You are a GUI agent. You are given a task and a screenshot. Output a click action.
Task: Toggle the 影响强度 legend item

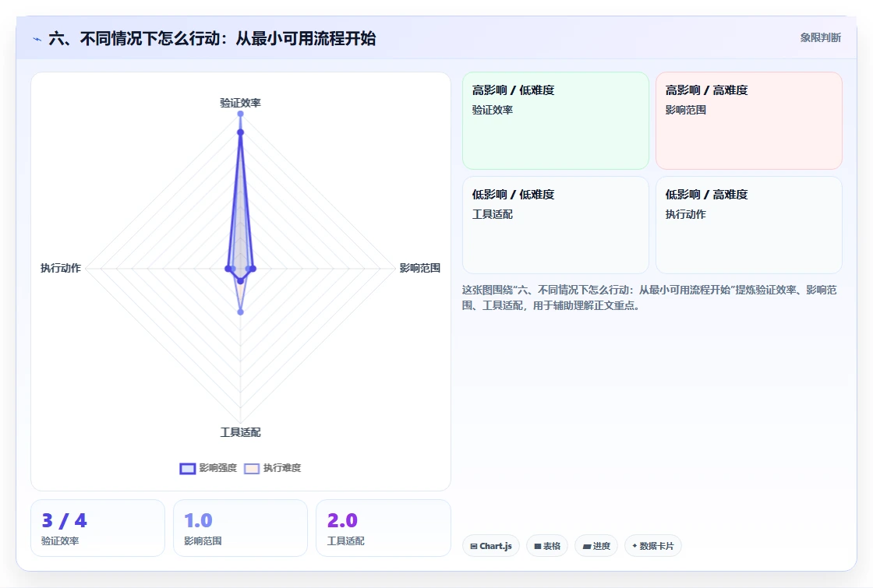tap(208, 468)
